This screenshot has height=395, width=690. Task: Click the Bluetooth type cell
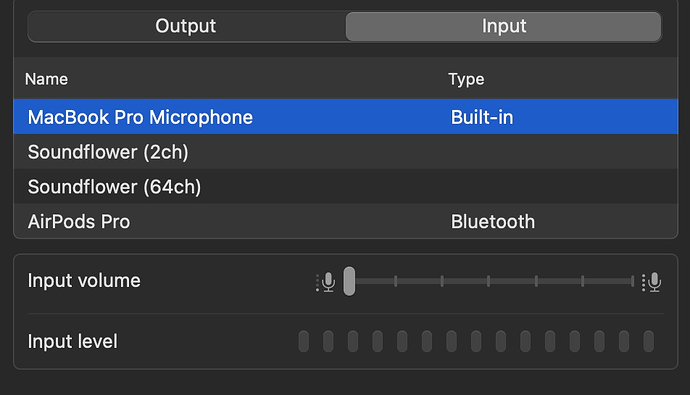point(493,222)
